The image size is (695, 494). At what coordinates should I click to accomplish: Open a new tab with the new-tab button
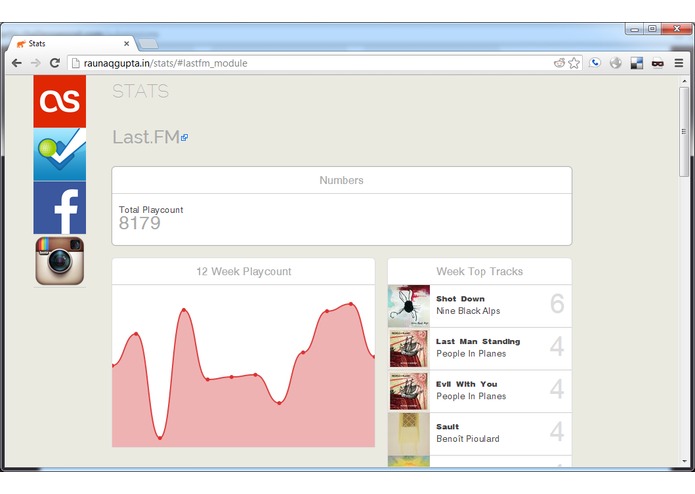pyautogui.click(x=148, y=43)
